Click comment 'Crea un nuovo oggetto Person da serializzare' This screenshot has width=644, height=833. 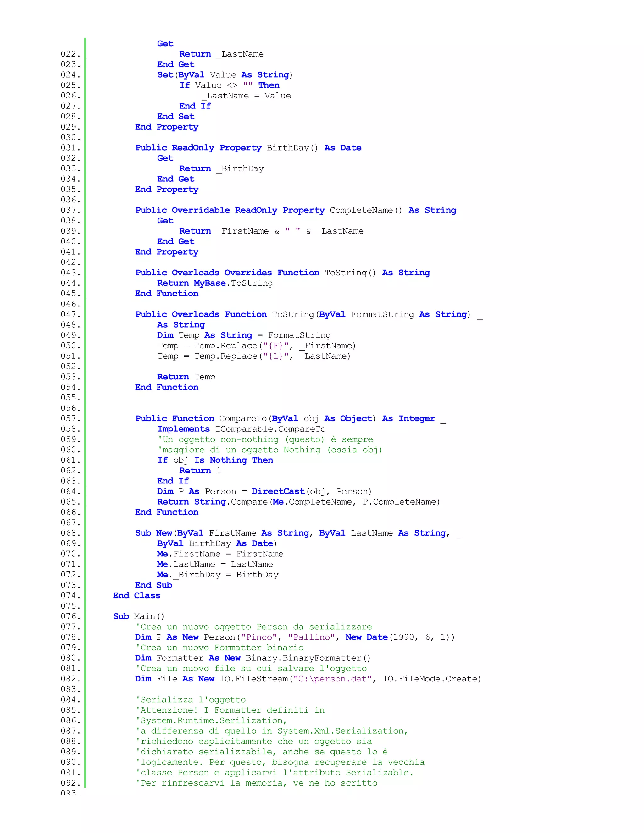254,627
